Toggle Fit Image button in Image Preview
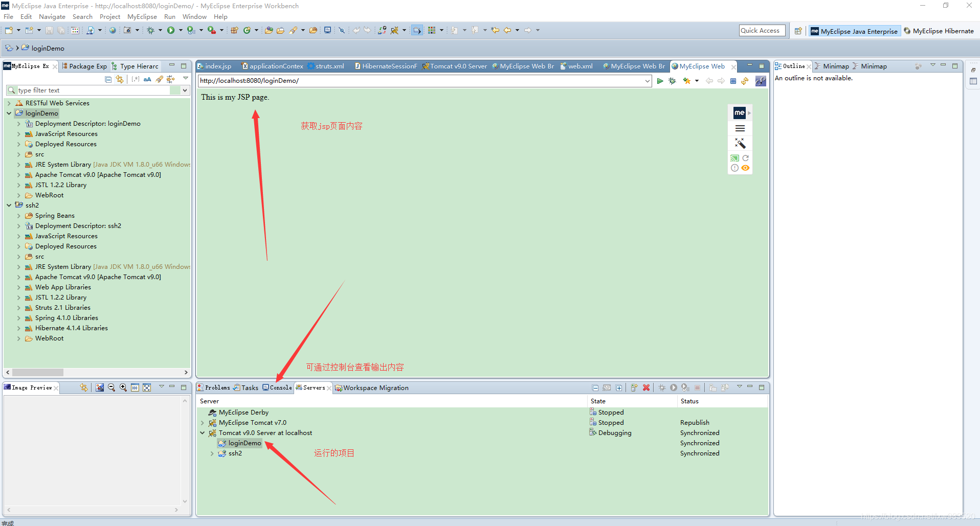This screenshot has width=980, height=526. click(x=147, y=387)
